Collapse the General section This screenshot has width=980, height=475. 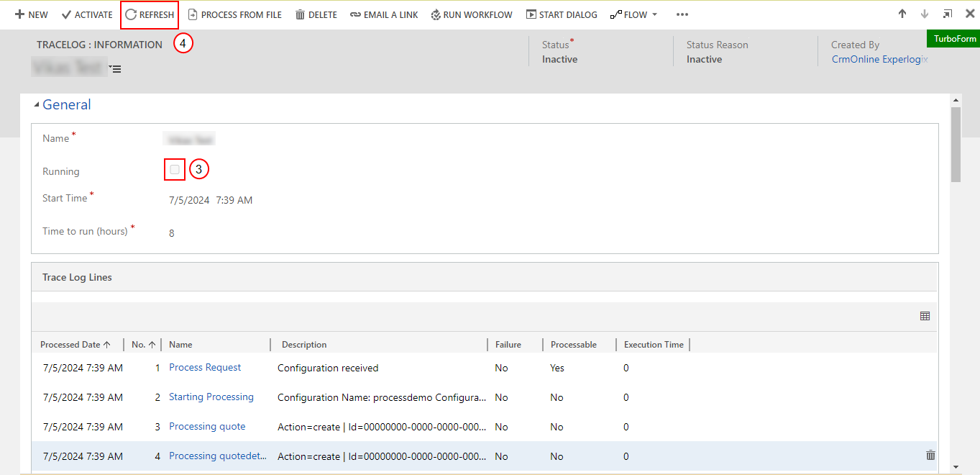click(x=37, y=105)
